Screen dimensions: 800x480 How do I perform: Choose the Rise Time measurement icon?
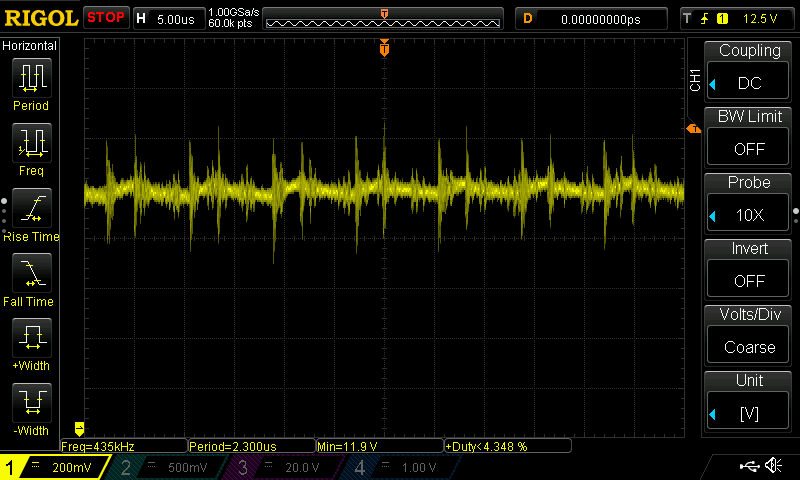(x=30, y=210)
